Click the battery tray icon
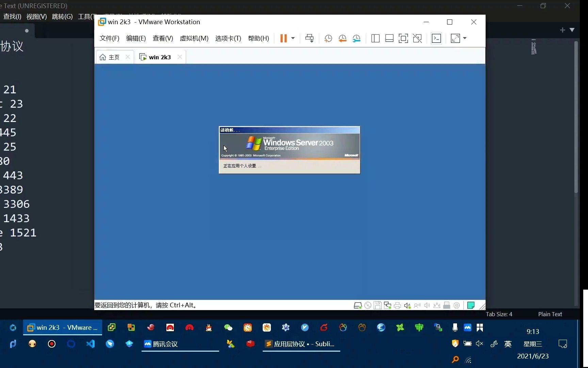Screen dimensions: 588x368 click(x=468, y=343)
